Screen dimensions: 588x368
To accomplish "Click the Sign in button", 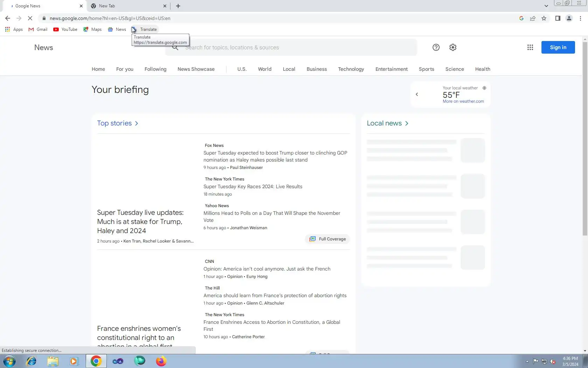I will pos(558,47).
